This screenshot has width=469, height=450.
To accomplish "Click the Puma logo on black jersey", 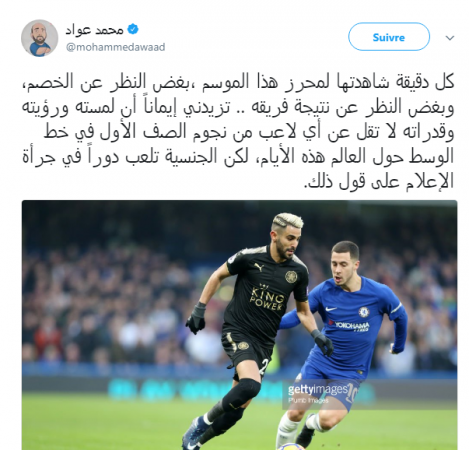I will 259,267.
